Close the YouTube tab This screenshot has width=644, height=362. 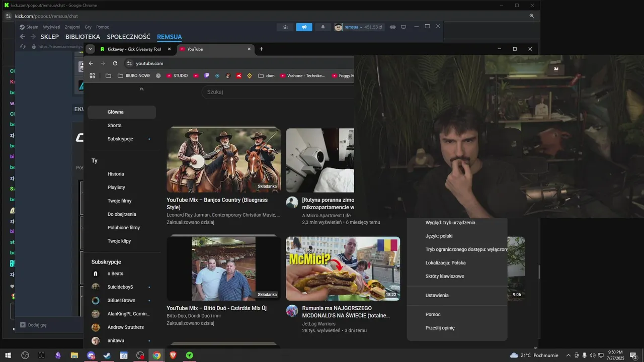[249, 49]
